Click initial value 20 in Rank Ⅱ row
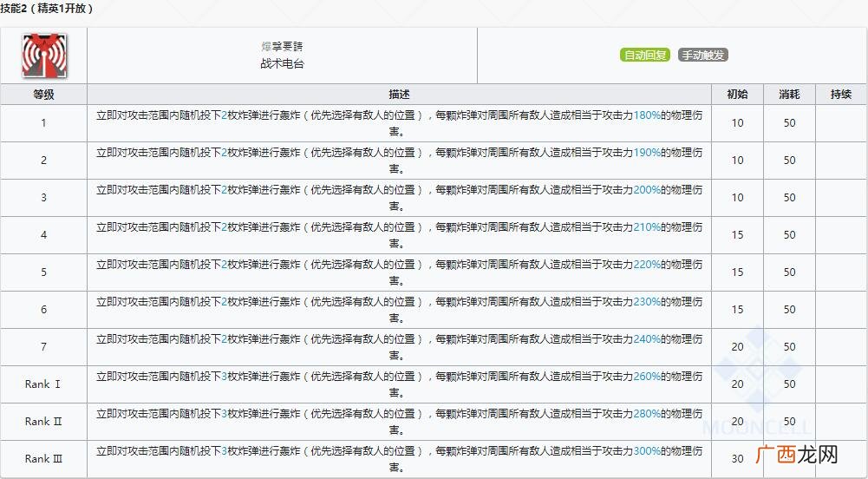 tap(737, 422)
